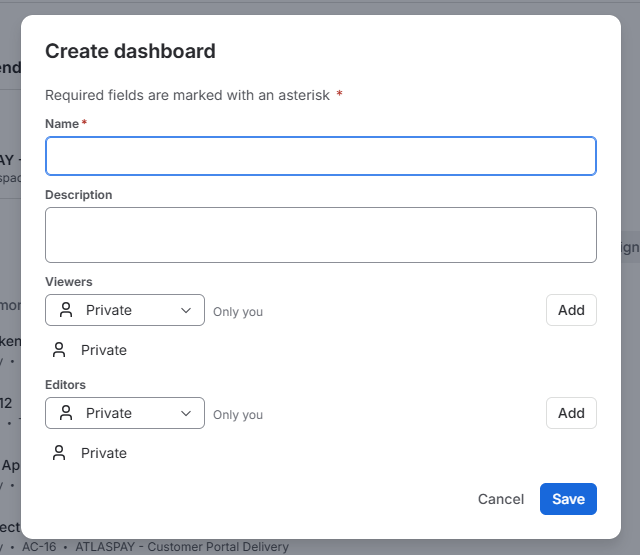Click the Description label
The width and height of the screenshot is (640, 555).
tap(78, 195)
